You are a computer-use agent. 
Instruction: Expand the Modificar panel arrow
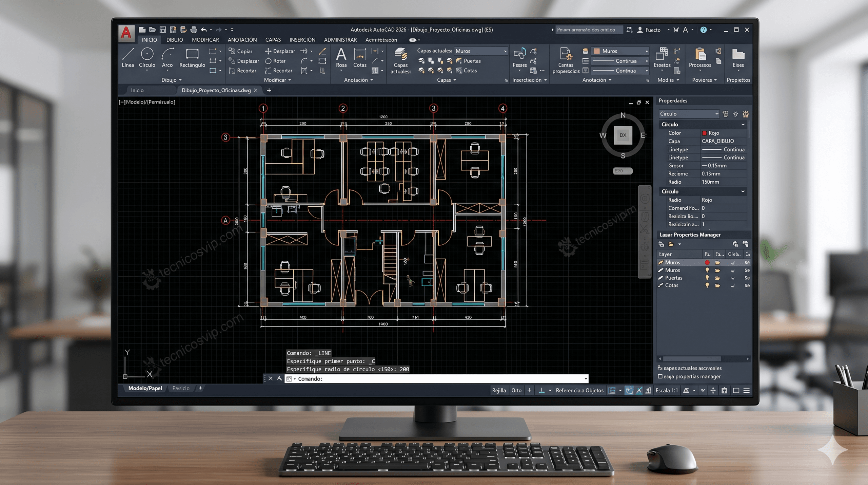(290, 80)
